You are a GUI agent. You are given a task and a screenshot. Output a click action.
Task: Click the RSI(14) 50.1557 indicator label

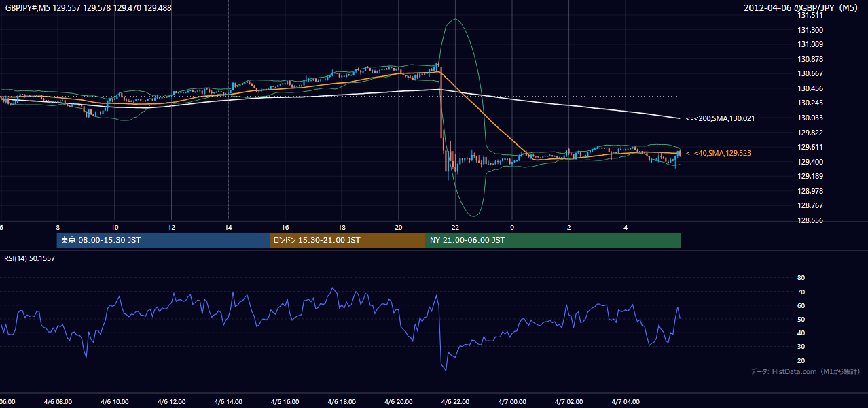point(30,258)
